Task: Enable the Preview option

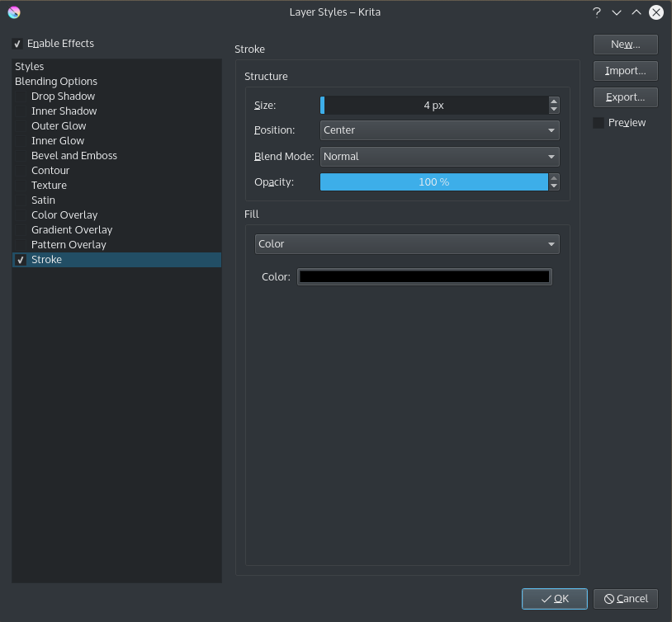Action: point(598,122)
